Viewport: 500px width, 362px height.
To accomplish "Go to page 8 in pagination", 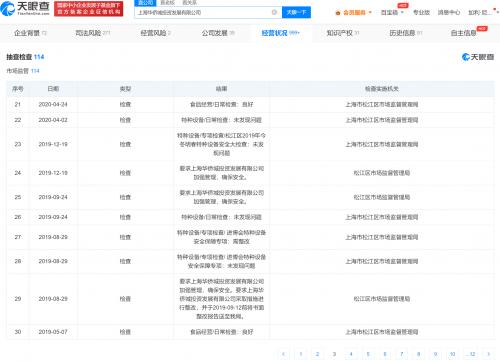I will (418, 354).
